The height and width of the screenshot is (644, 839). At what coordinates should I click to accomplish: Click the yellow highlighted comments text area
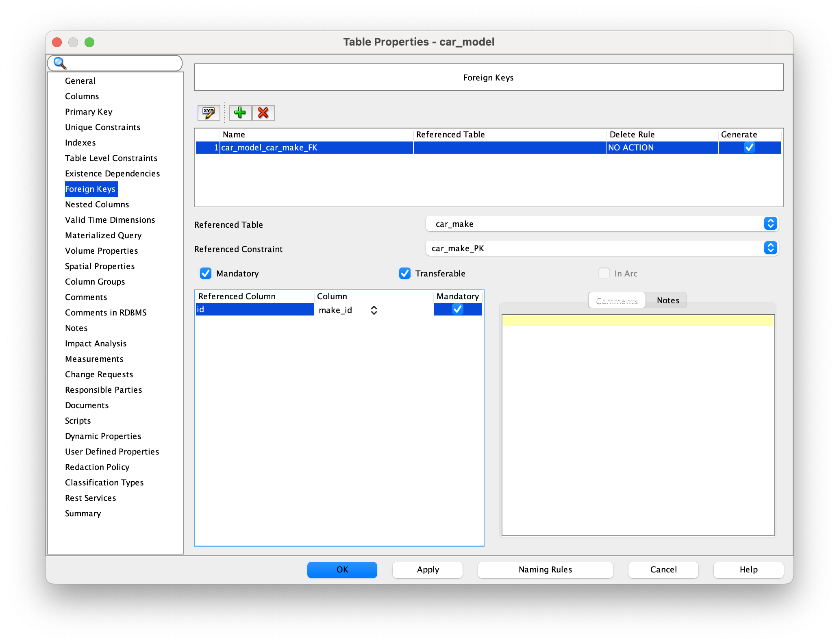click(637, 321)
